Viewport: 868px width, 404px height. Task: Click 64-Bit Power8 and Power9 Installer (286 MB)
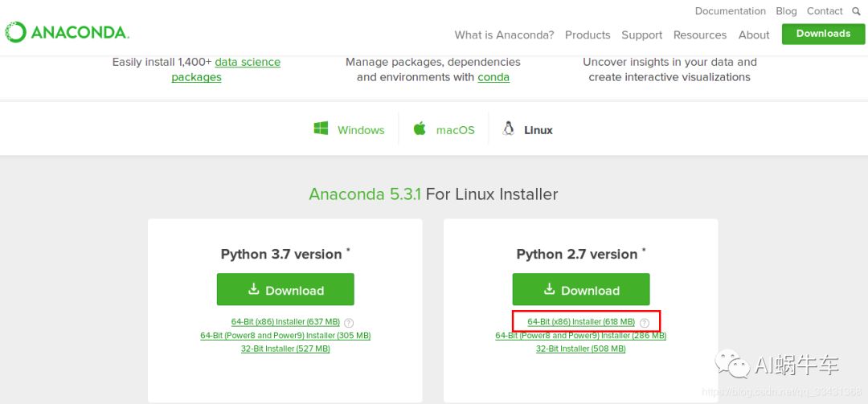(581, 336)
